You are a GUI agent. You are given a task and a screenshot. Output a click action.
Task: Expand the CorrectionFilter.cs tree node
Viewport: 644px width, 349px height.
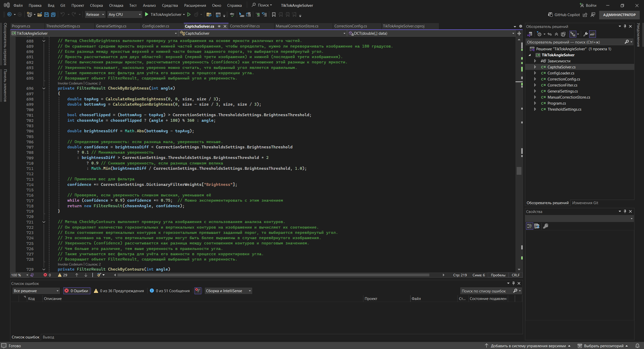535,85
